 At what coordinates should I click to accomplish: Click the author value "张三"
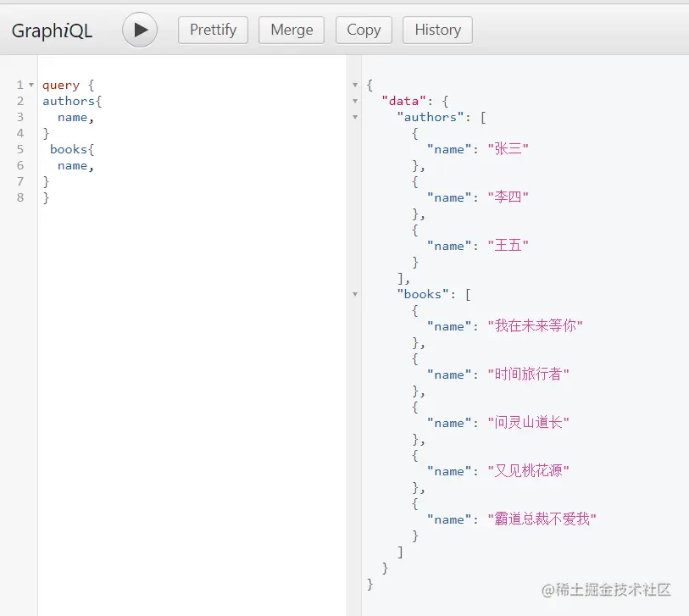508,149
